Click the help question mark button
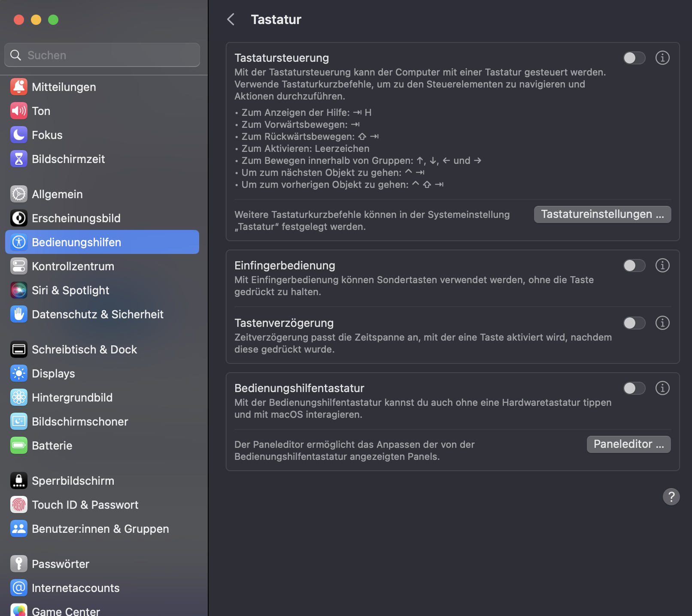Image resolution: width=692 pixels, height=616 pixels. [x=671, y=497]
